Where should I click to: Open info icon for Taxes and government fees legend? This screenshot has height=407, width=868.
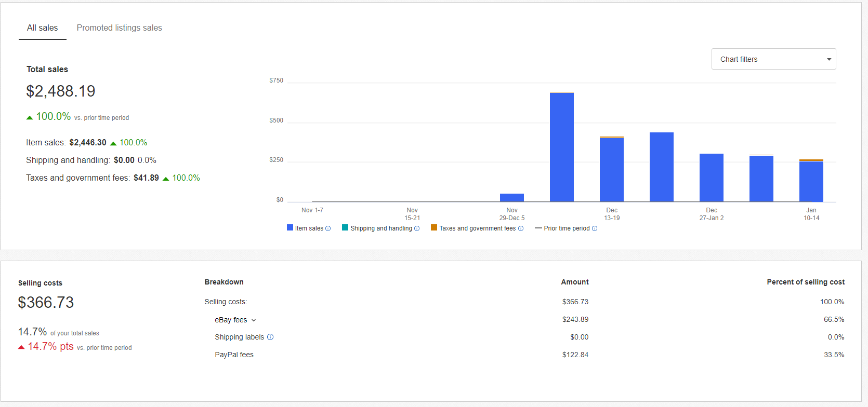coord(521,228)
